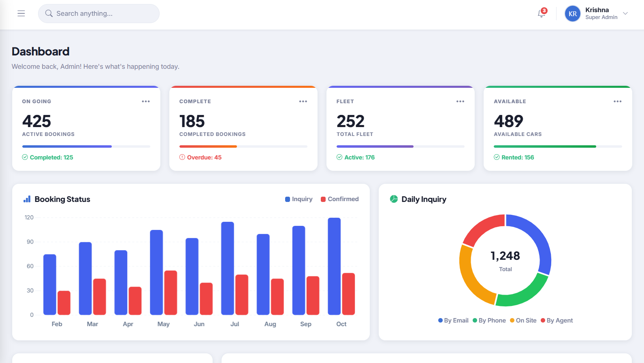Open Complete card options menu
Image resolution: width=644 pixels, height=363 pixels.
point(303,102)
